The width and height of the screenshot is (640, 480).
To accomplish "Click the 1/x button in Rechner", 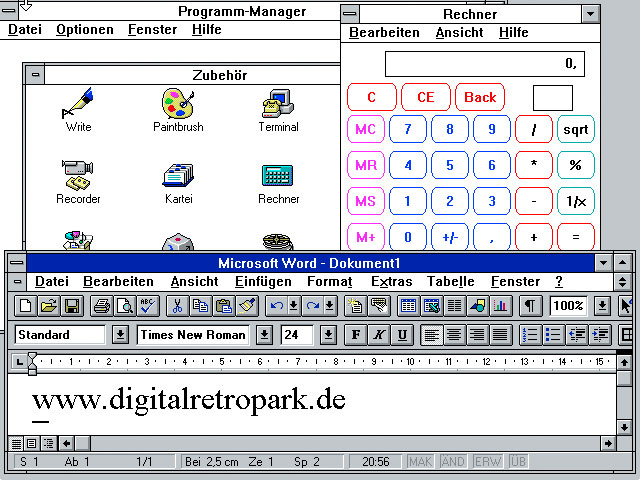I will [576, 201].
